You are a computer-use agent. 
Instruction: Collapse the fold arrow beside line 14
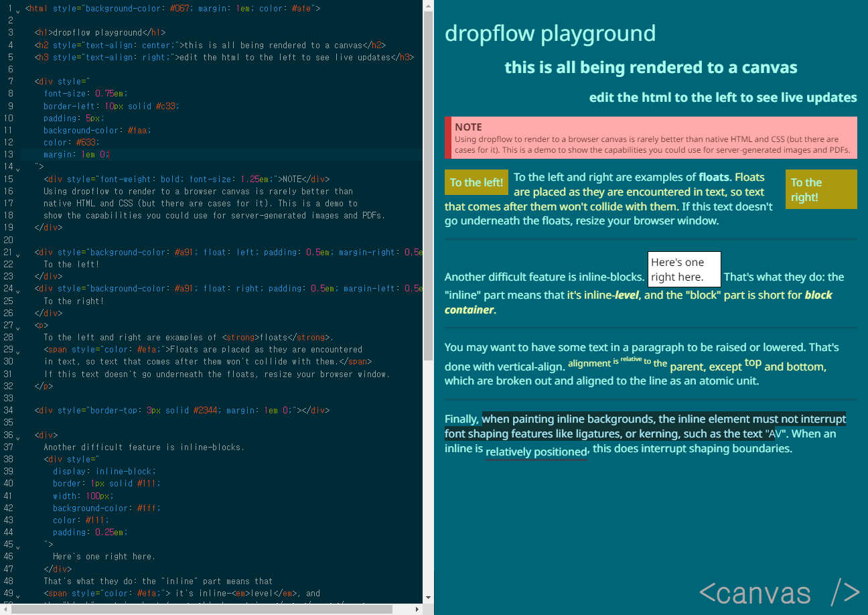coord(17,167)
